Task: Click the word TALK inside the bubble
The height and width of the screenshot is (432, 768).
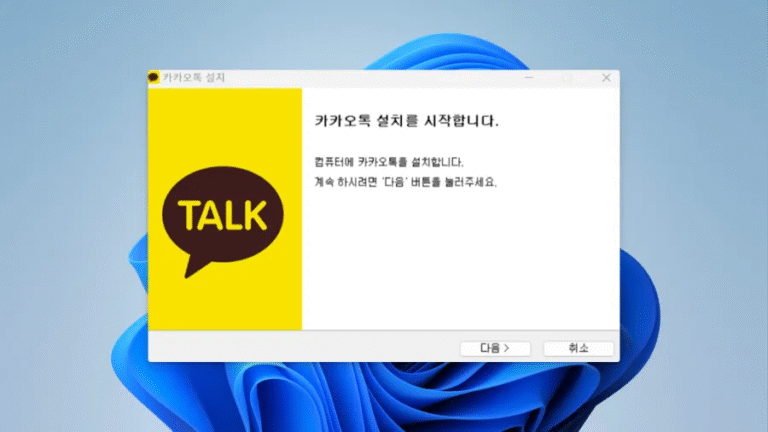Action: 222,214
